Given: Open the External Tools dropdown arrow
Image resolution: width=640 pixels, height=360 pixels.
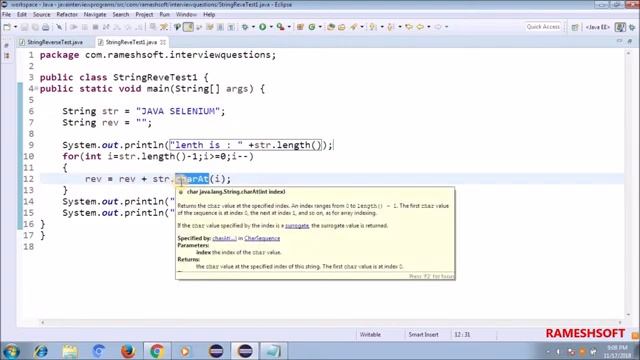Looking at the screenshot, I should [x=289, y=27].
